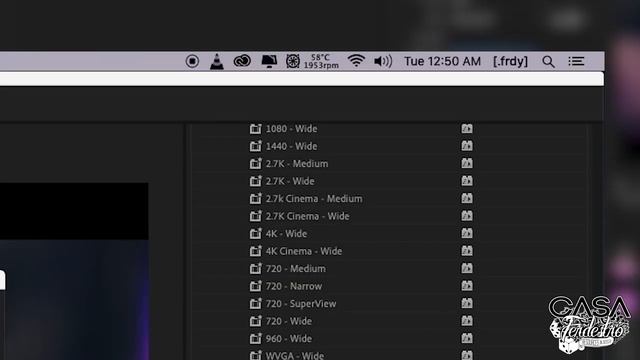Screen dimensions: 640x360
Task: Click preset icon beside 720 - SuperView
Action: [256, 304]
